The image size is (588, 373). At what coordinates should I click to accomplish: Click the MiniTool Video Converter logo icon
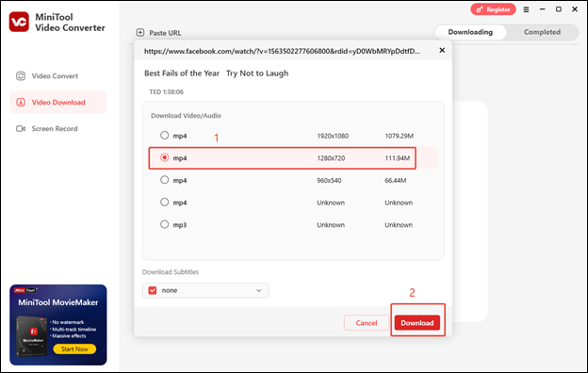coord(19,22)
